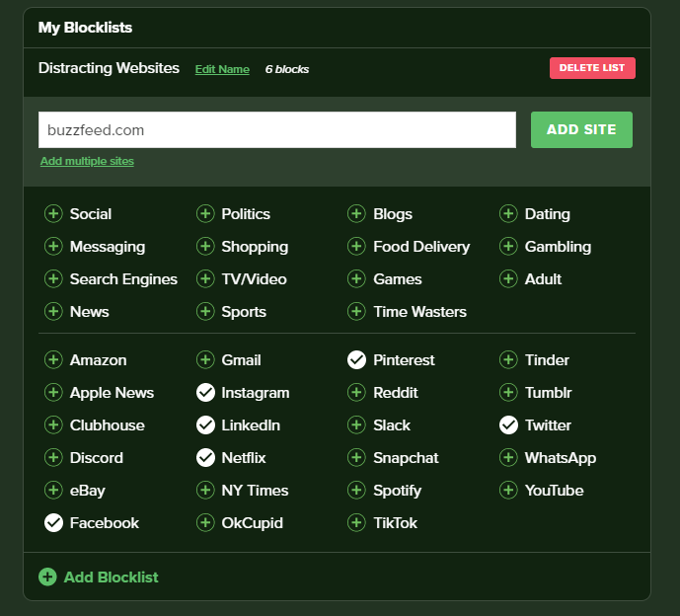
Task: Open the Add multiple sites link
Action: point(87,161)
